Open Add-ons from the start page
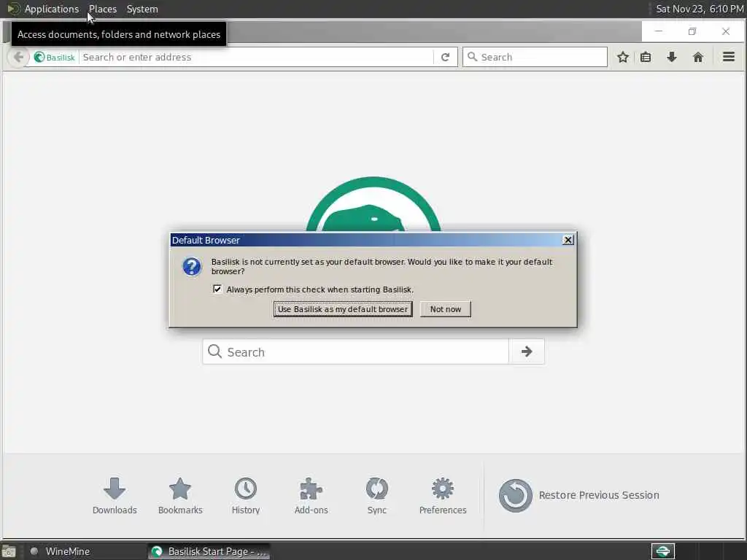 click(x=311, y=496)
